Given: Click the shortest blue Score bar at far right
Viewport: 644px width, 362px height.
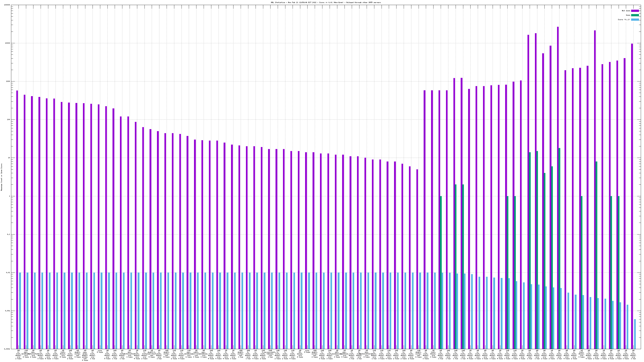Looking at the screenshot, I should [635, 334].
